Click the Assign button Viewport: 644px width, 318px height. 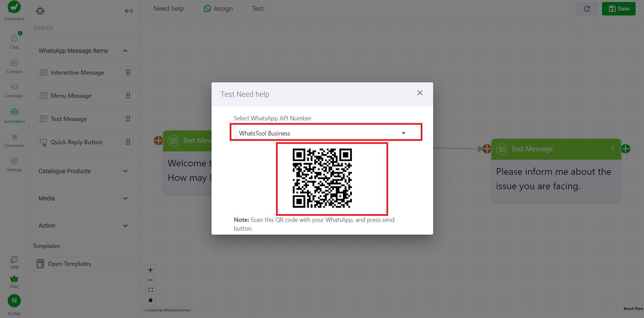(x=218, y=8)
